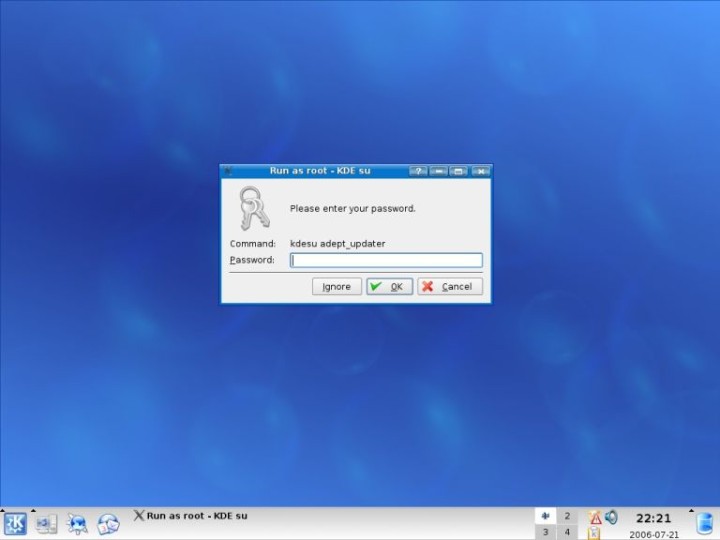Minimize the Run as root dialog

pyautogui.click(x=439, y=171)
